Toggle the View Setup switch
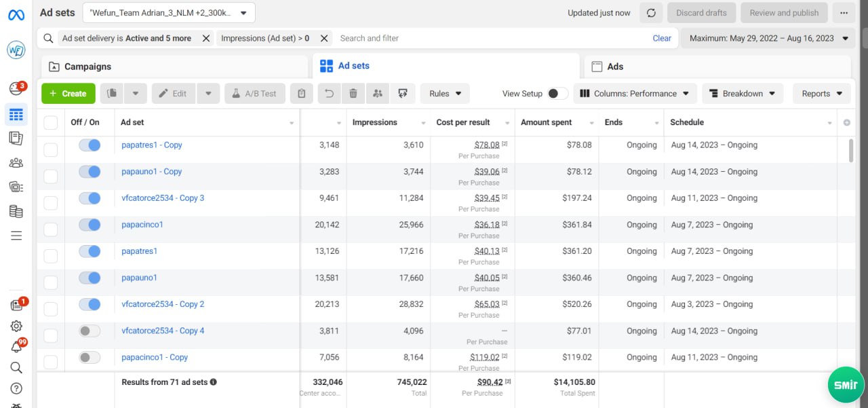Screen dimensions: 868x408 point(557,94)
